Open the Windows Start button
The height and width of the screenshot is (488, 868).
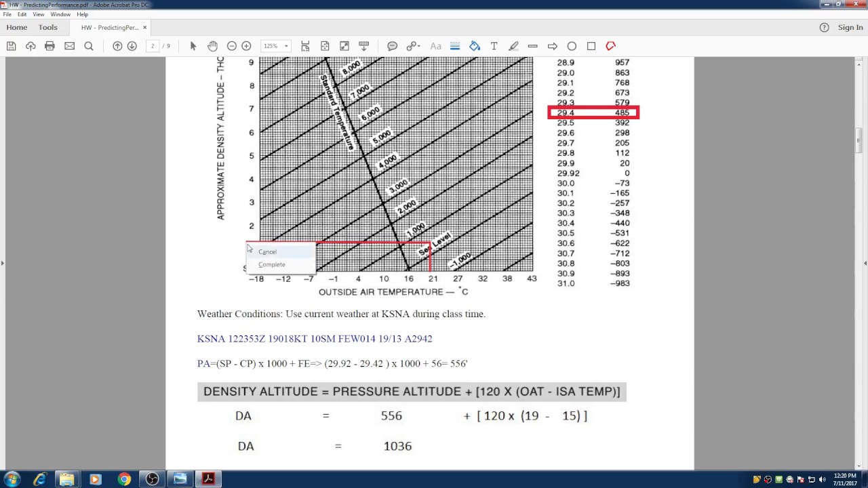(12, 479)
